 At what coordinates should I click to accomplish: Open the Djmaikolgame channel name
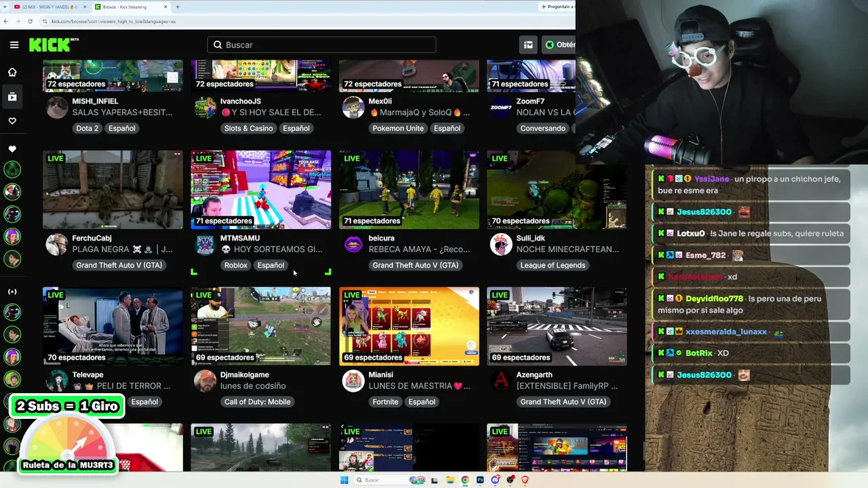[245, 375]
